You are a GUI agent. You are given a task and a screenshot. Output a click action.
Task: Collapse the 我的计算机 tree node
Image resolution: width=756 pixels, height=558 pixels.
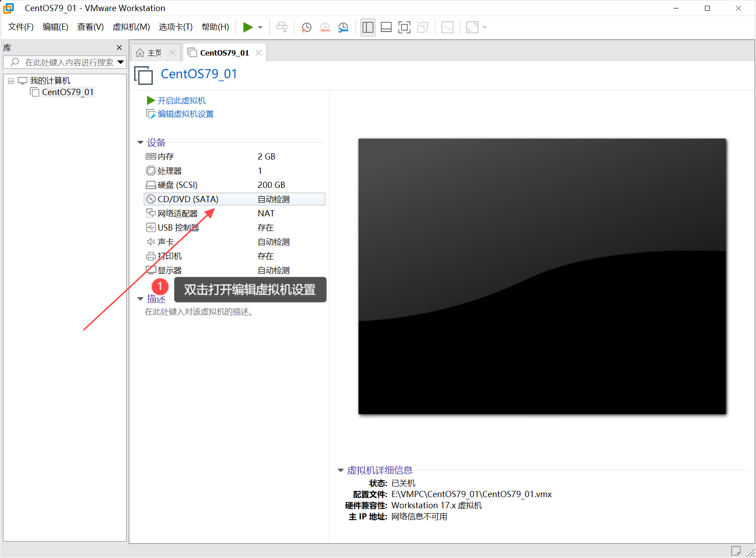[11, 81]
